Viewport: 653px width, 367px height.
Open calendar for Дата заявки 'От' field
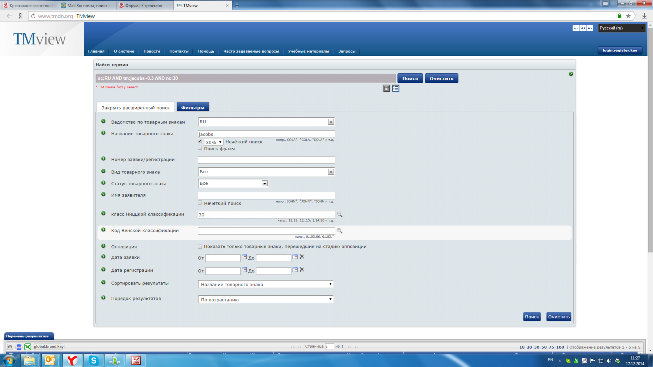(244, 257)
